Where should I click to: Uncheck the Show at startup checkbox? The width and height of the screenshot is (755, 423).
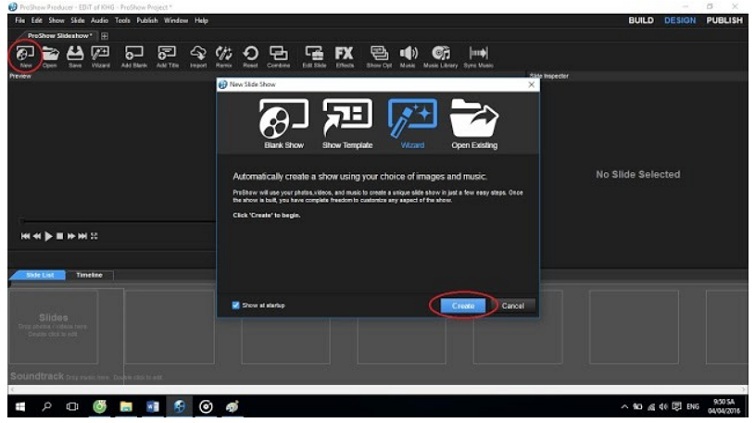pos(236,305)
